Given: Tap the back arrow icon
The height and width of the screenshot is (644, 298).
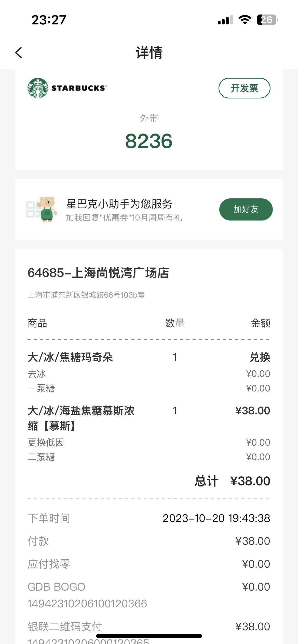Looking at the screenshot, I should point(19,53).
